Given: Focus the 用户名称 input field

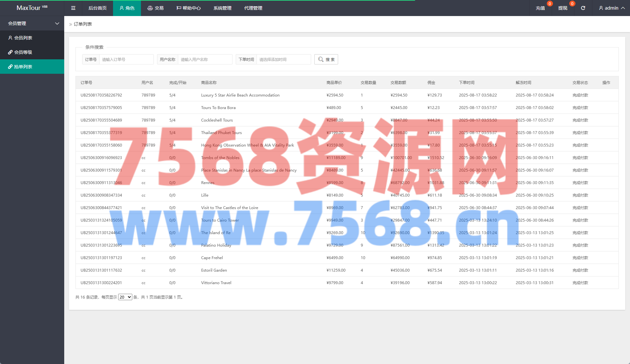Looking at the screenshot, I should 205,59.
